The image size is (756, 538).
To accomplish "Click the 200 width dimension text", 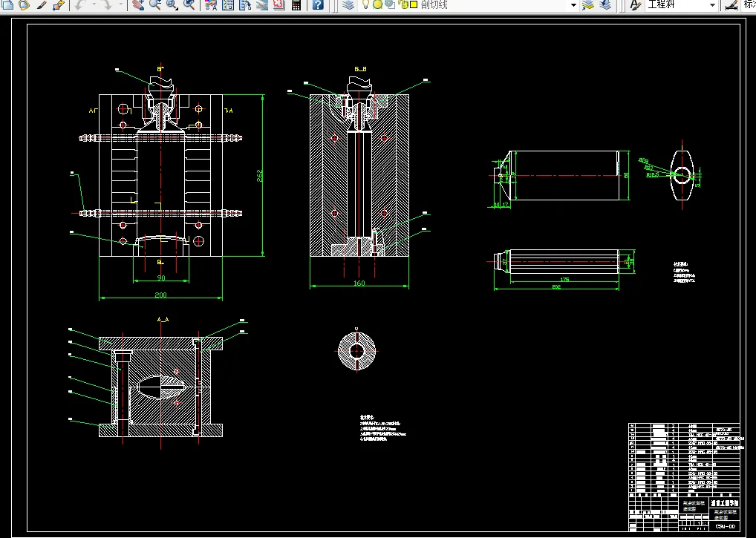I will [x=160, y=295].
